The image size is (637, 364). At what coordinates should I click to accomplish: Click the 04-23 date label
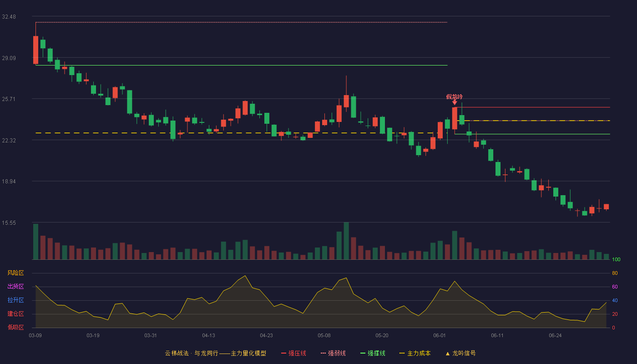tap(266, 335)
